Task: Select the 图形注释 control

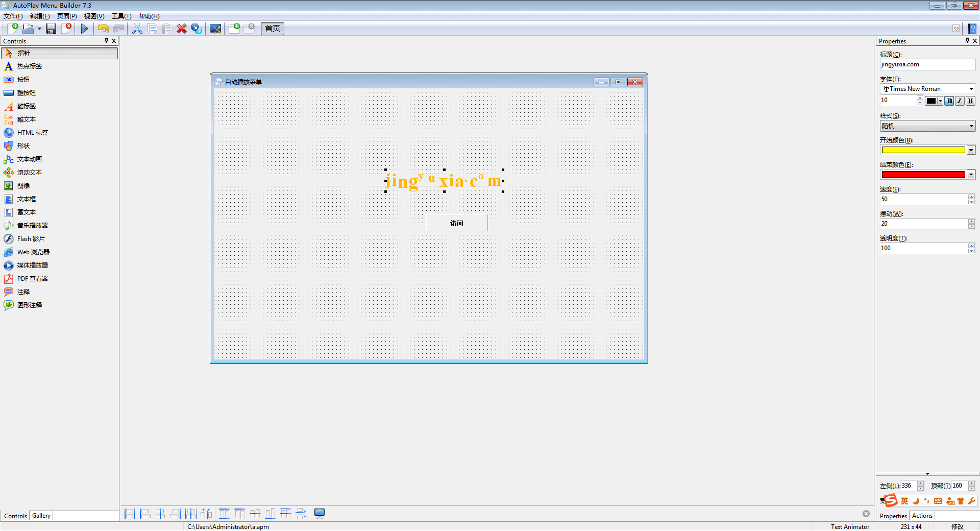Action: [60, 305]
